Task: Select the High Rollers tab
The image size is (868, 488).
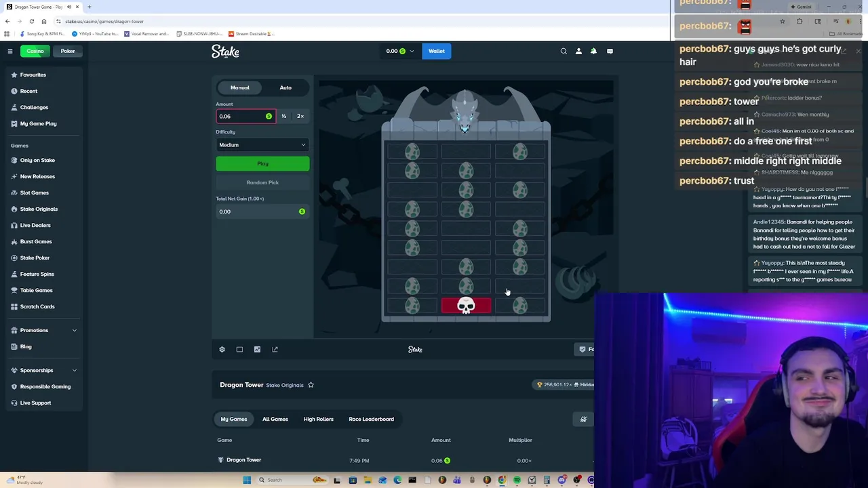Action: pos(318,419)
